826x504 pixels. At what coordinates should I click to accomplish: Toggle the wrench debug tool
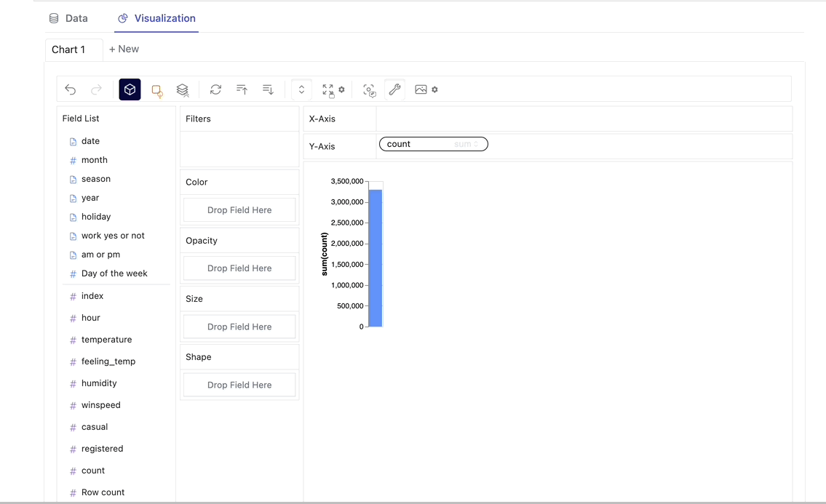394,89
